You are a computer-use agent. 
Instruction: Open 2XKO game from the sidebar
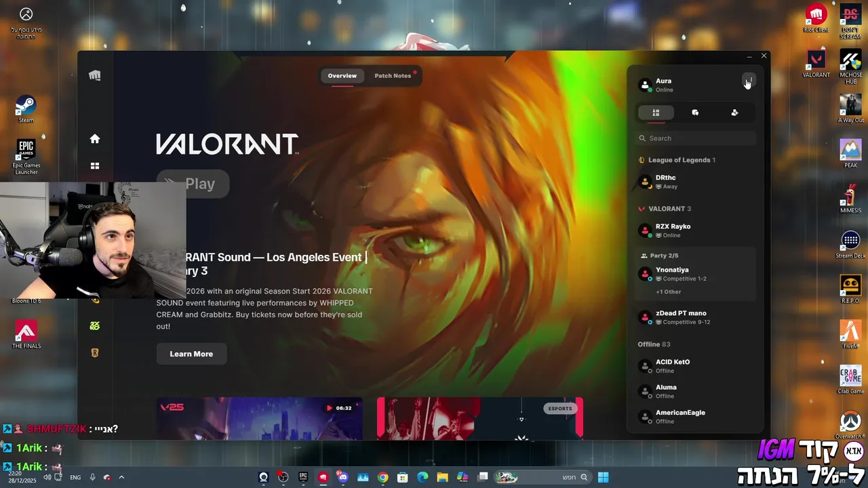point(95,326)
